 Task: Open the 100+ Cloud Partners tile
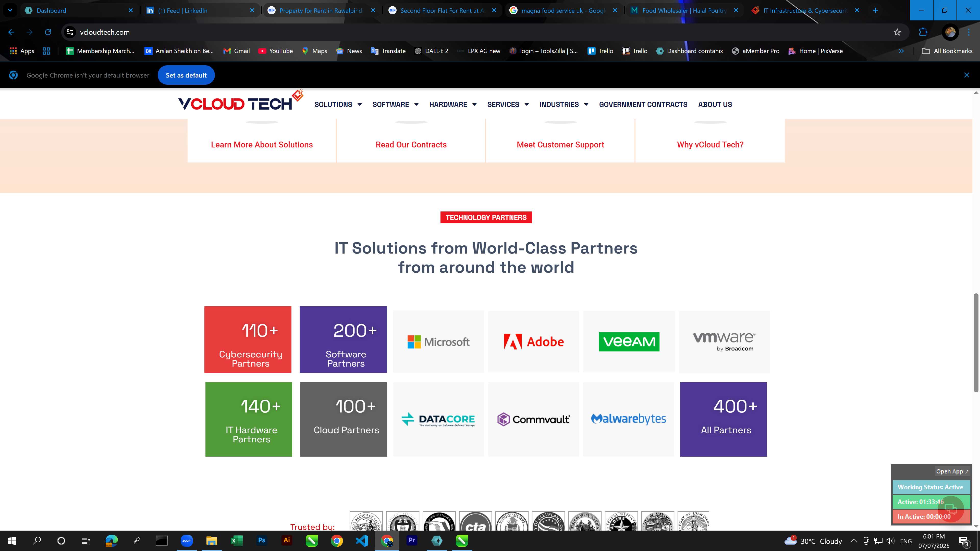pos(344,419)
